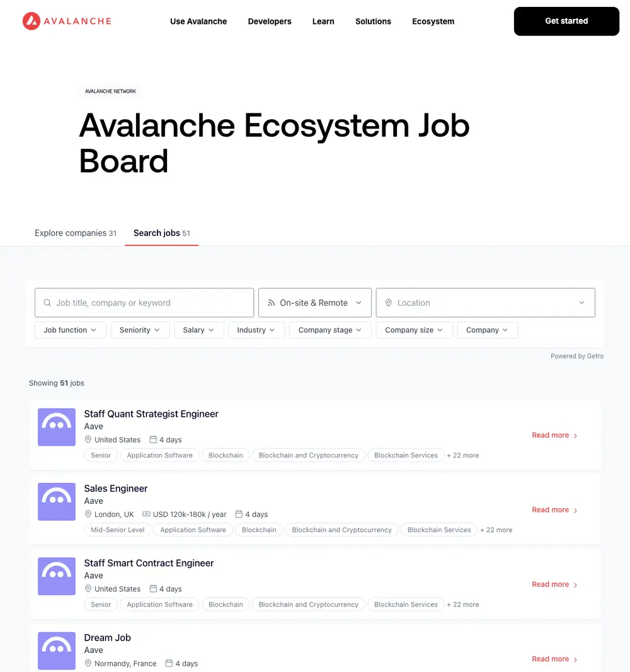
Task: Click the AVALANCHE NETWORK label
Action: pos(110,91)
